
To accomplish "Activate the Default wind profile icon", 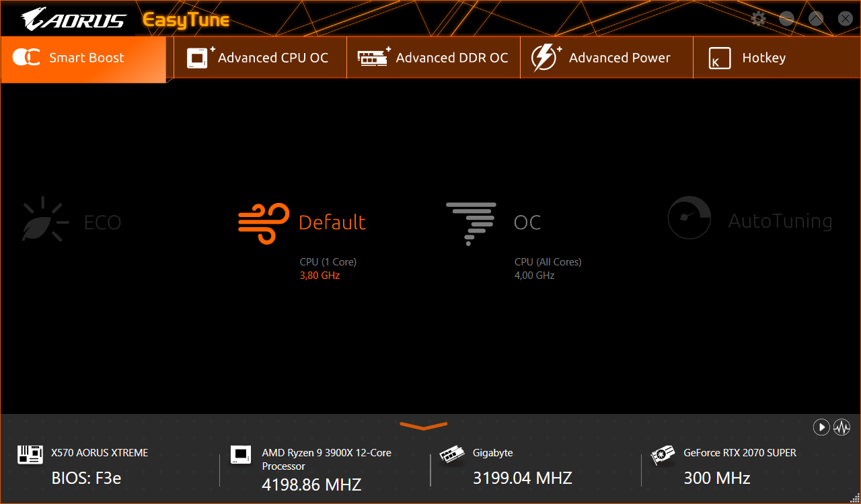I will tap(264, 223).
